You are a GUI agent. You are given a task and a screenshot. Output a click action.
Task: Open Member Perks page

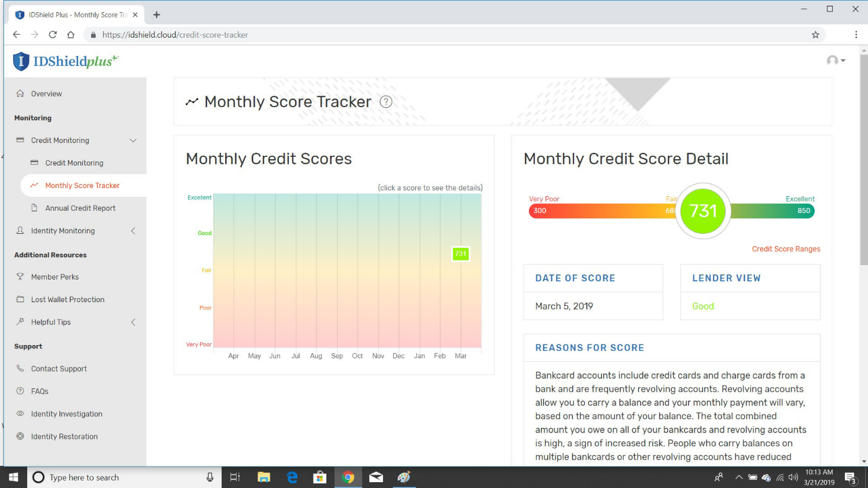point(55,277)
